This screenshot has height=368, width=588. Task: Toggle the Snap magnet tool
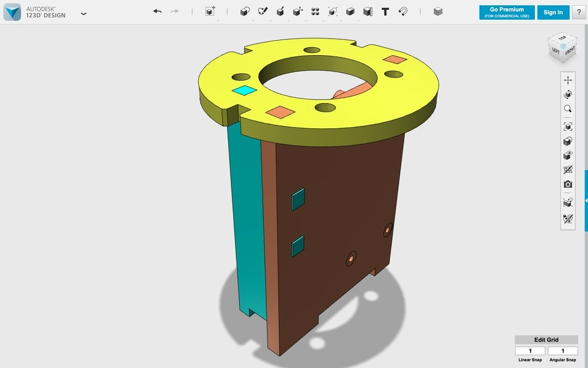pos(403,11)
